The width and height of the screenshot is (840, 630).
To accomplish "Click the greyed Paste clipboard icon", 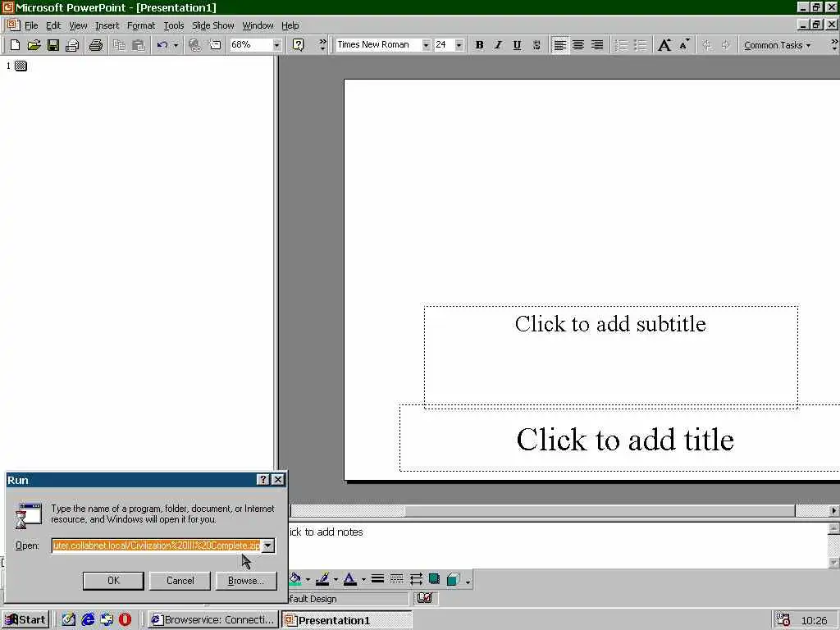I will click(138, 45).
